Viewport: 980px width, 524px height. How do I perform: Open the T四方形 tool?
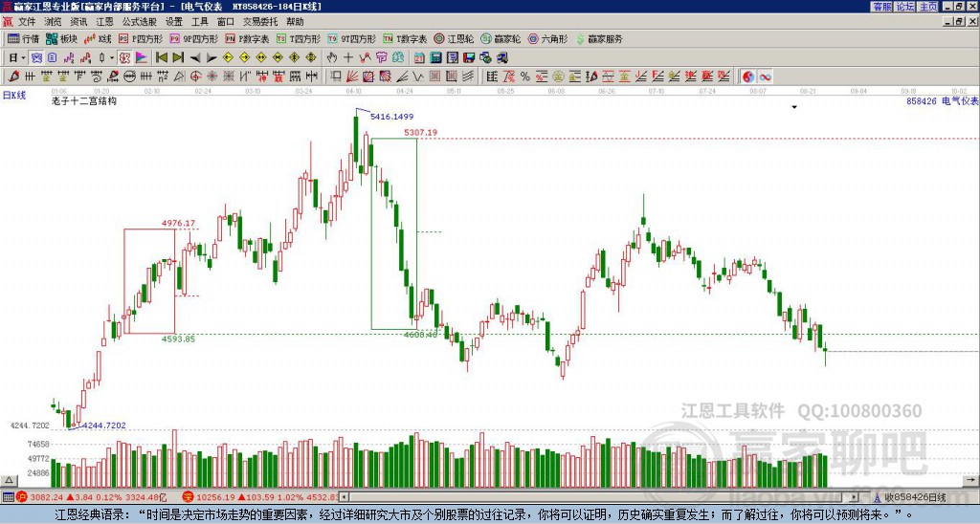click(299, 38)
